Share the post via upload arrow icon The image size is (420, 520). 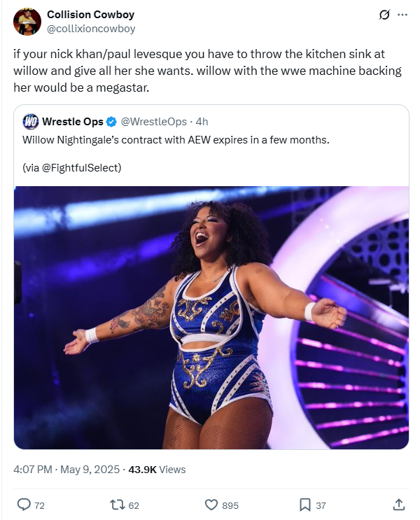(x=398, y=505)
